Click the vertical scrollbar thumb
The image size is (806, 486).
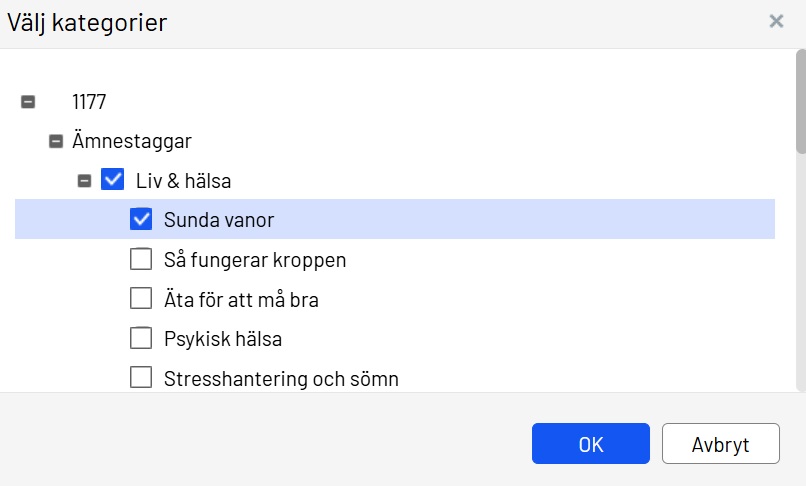coord(800,100)
